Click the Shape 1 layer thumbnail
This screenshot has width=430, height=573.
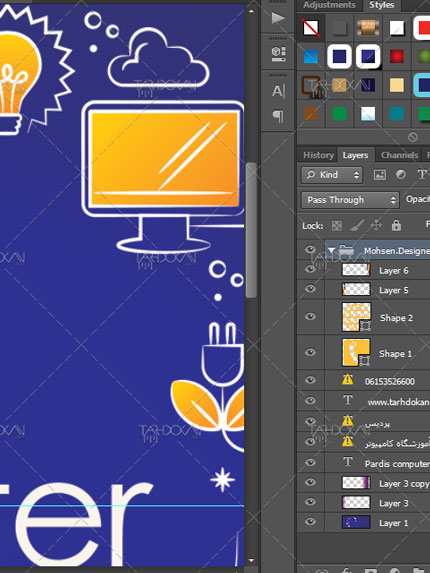coord(356,353)
